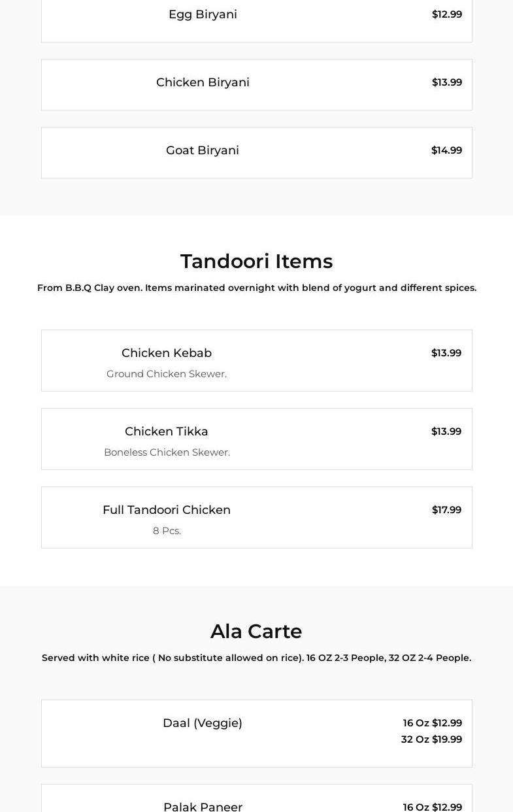Click the Goat Biryani $14.99 price
This screenshot has width=513, height=812.
446,150
